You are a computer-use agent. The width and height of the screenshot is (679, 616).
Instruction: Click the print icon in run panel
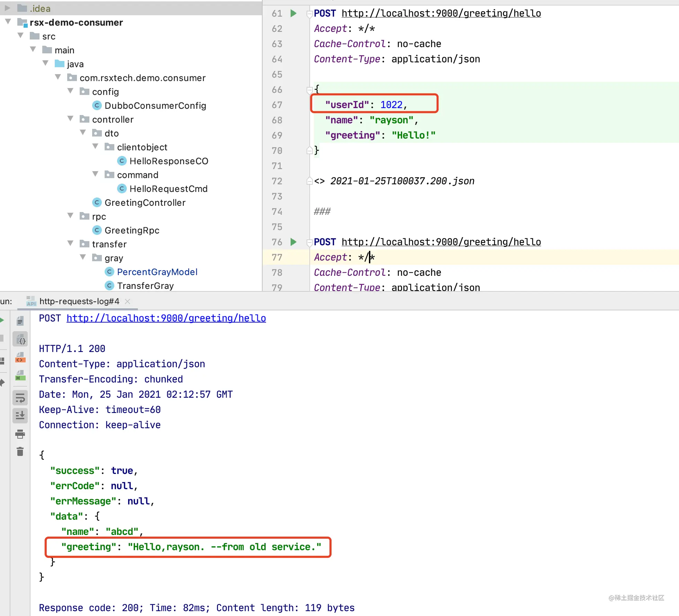click(x=20, y=434)
